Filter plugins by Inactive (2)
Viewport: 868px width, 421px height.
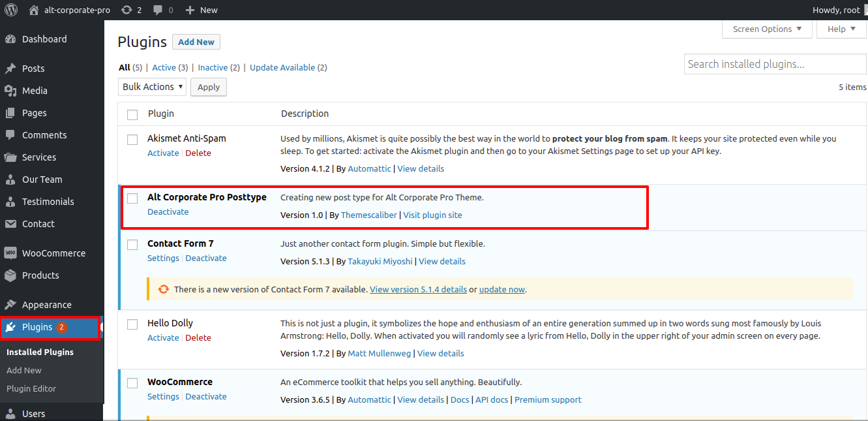pyautogui.click(x=219, y=67)
